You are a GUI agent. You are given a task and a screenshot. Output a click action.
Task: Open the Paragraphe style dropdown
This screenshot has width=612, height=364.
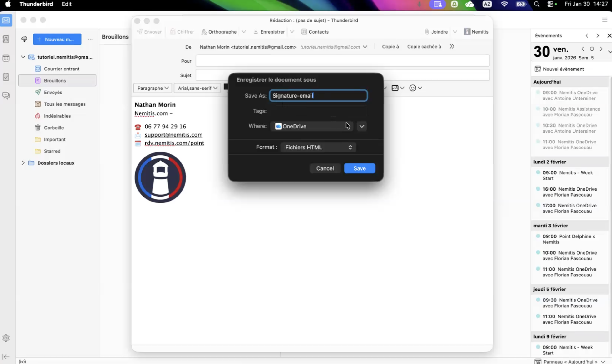point(152,88)
